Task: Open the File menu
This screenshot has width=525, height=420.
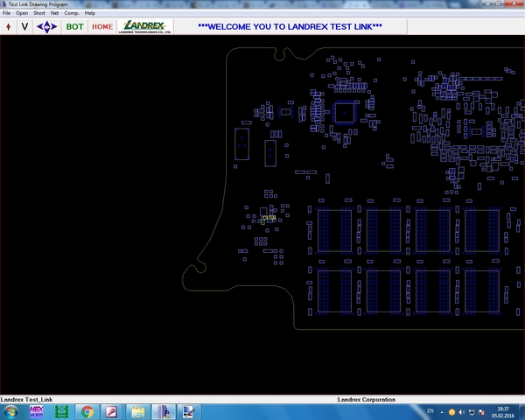Action: [7, 14]
